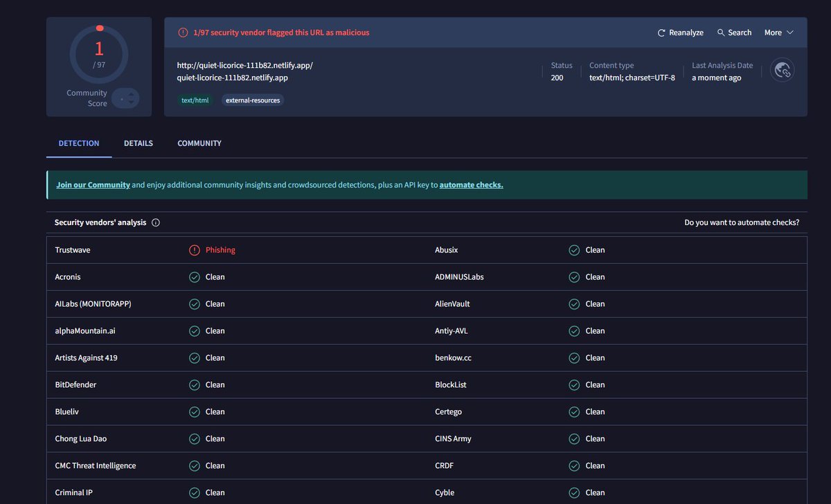Click the Antiy-AVL vendor name
The width and height of the screenshot is (831, 504).
click(x=452, y=331)
